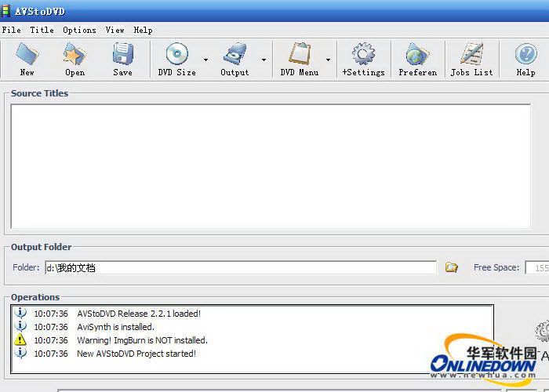Open the View menu
The height and width of the screenshot is (392, 549).
tap(115, 30)
